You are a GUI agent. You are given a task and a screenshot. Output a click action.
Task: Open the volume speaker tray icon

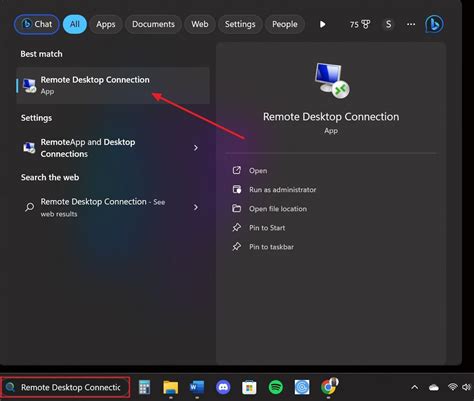(467, 387)
